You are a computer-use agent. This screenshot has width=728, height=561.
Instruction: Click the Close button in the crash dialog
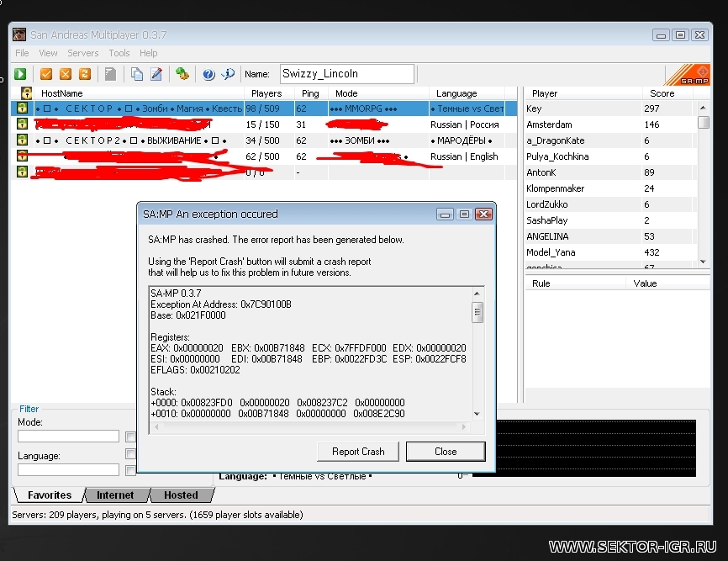coord(446,452)
